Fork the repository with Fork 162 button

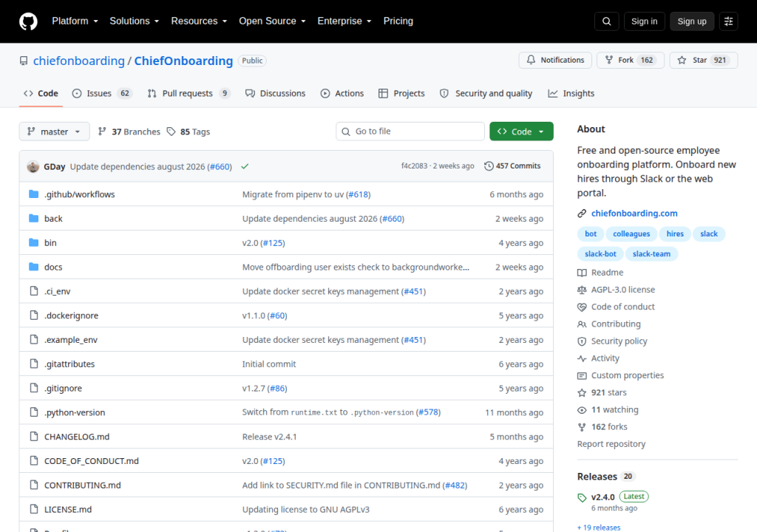[631, 60]
